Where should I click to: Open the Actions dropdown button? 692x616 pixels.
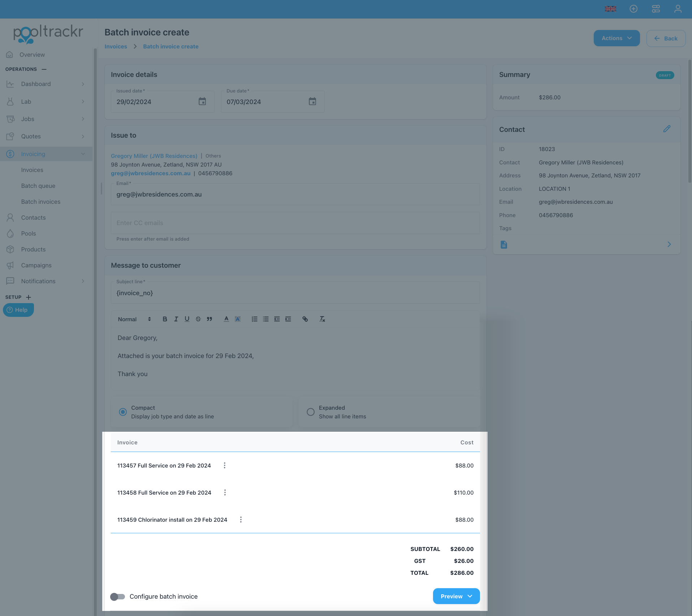617,38
